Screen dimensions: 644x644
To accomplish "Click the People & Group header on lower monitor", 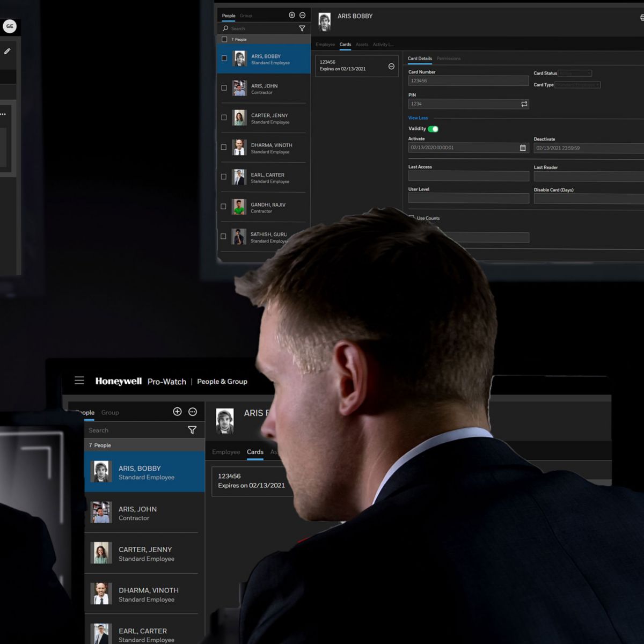I will [x=222, y=382].
